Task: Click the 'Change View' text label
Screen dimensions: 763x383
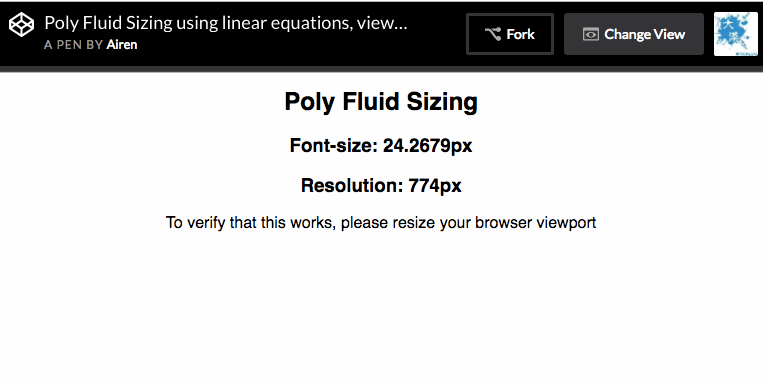Action: click(x=645, y=34)
